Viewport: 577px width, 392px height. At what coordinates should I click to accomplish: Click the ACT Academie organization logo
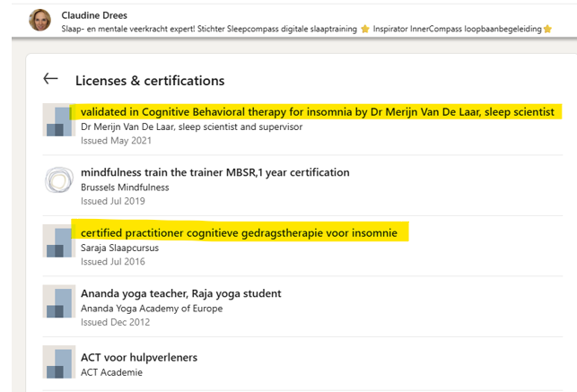pyautogui.click(x=58, y=362)
